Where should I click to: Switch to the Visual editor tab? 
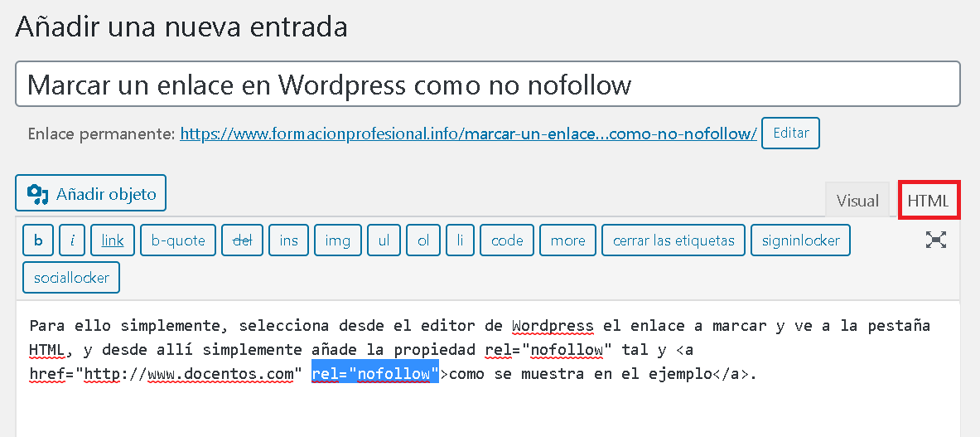tap(857, 200)
